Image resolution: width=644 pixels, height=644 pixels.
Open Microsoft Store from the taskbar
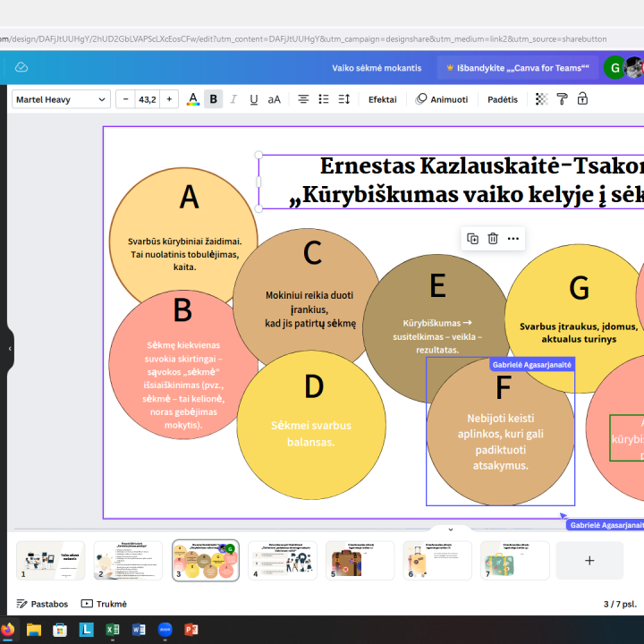click(x=60, y=630)
